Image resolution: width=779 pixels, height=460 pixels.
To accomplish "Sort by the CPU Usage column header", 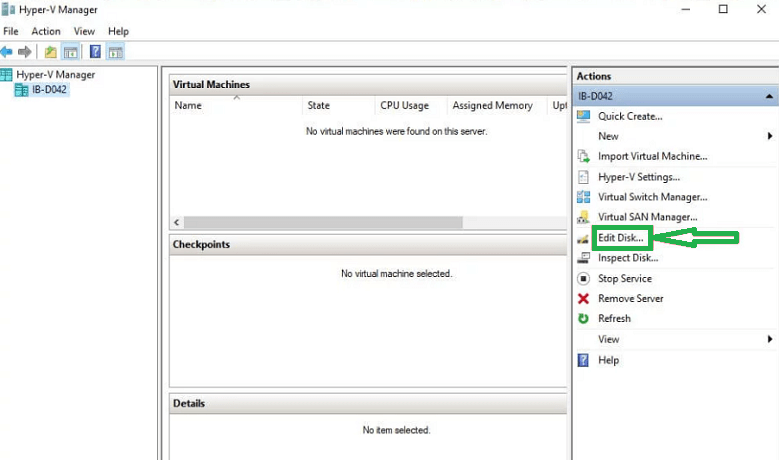I will point(410,105).
